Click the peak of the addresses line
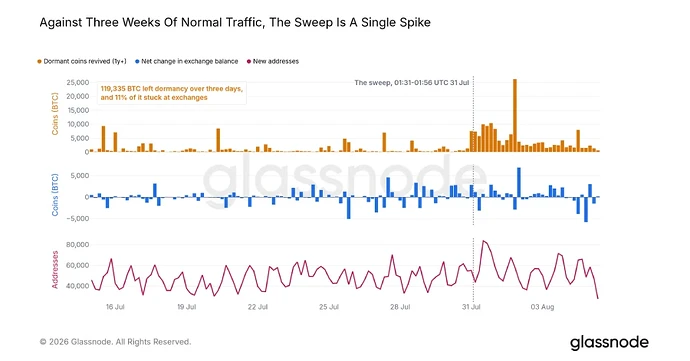The width and height of the screenshot is (690, 361). (483, 241)
